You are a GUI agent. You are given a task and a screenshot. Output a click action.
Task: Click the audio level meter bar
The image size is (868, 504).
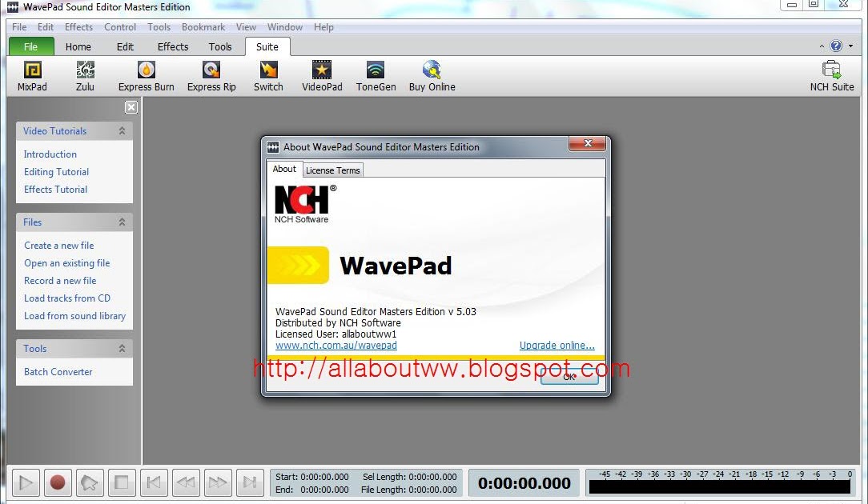[x=720, y=487]
